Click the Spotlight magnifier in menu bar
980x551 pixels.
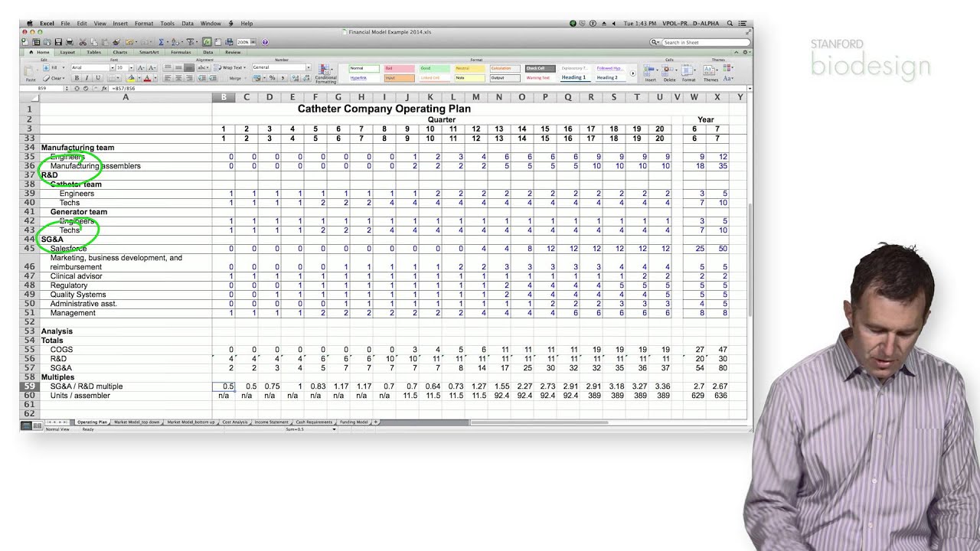tap(730, 24)
